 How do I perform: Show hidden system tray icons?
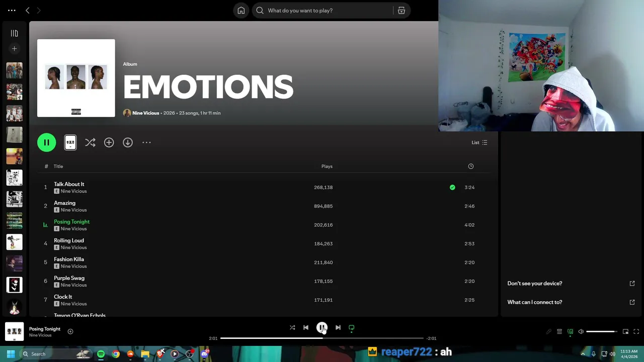[x=583, y=354]
